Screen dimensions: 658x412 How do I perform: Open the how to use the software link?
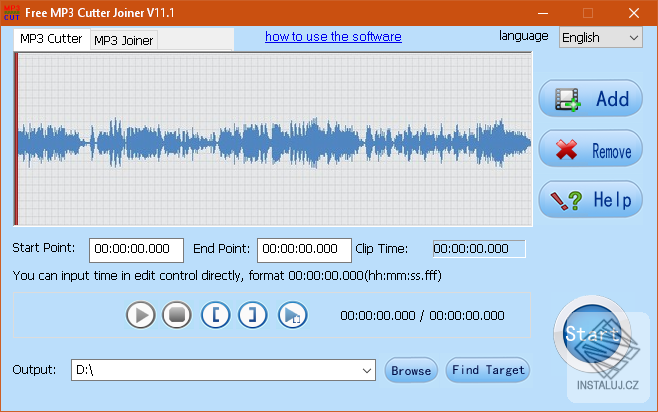coord(333,37)
